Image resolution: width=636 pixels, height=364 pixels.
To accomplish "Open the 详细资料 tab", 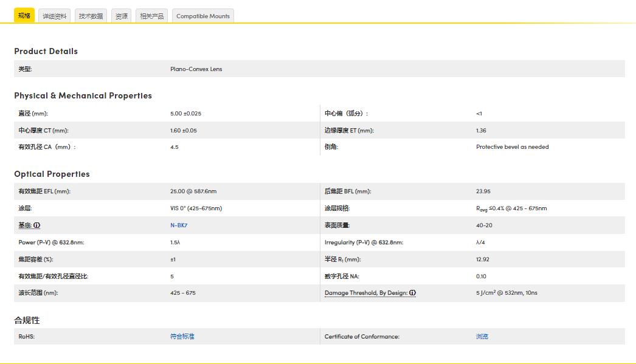I will coord(55,16).
